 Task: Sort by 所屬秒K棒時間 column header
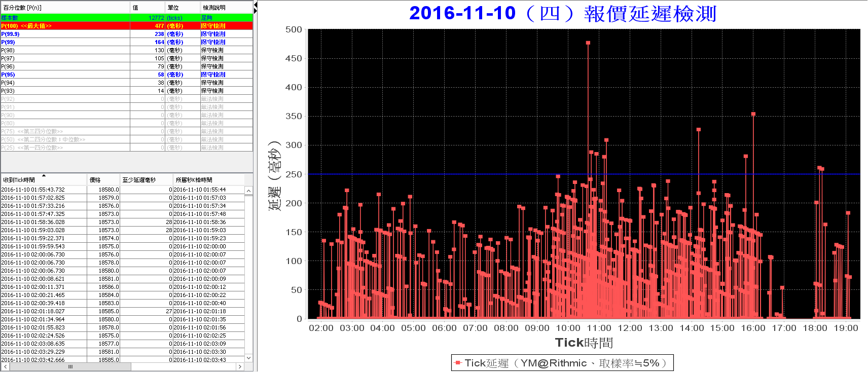208,180
